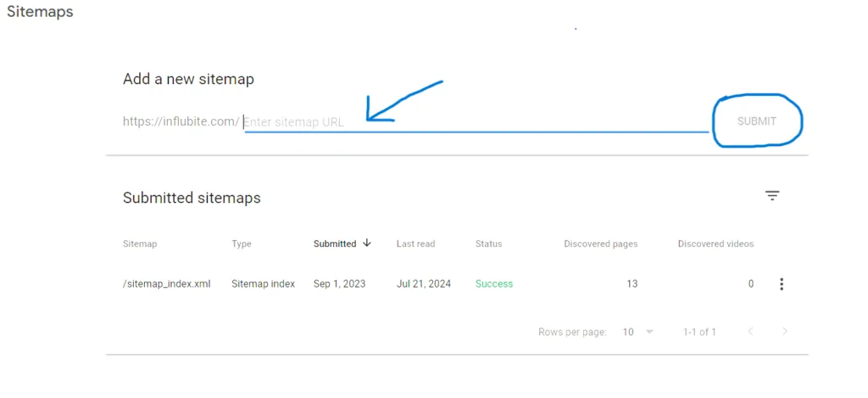868x398 pixels.
Task: Click the Success status value
Action: click(494, 283)
